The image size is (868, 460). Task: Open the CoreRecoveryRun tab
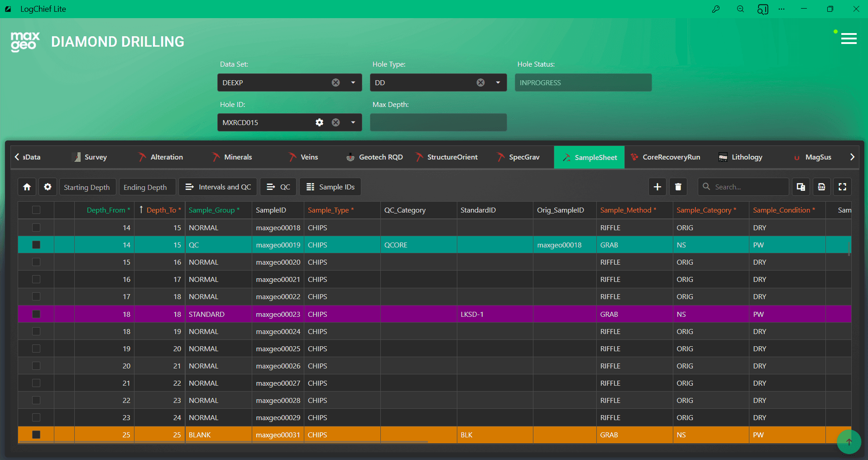pos(665,157)
